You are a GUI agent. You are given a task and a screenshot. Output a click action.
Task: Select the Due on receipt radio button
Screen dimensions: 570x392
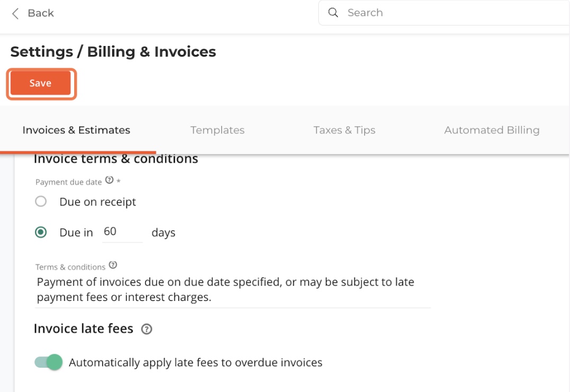pyautogui.click(x=41, y=202)
